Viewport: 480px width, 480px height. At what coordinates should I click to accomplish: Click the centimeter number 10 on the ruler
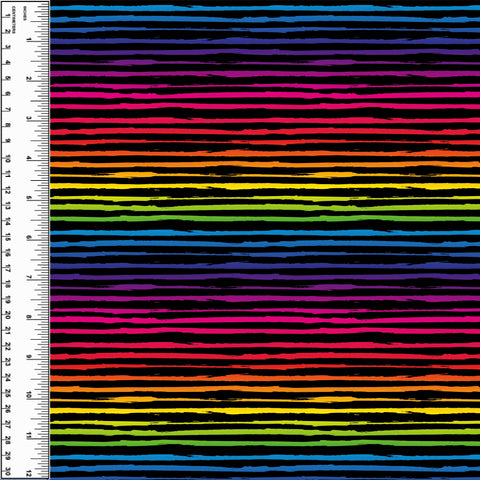point(7,159)
